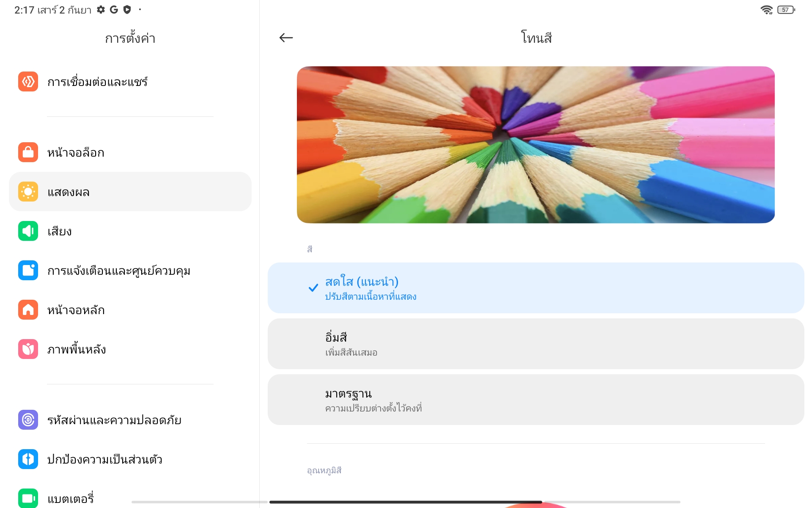This screenshot has height=508, width=812.
Task: Tap the โทนสี page title
Action: click(x=536, y=38)
